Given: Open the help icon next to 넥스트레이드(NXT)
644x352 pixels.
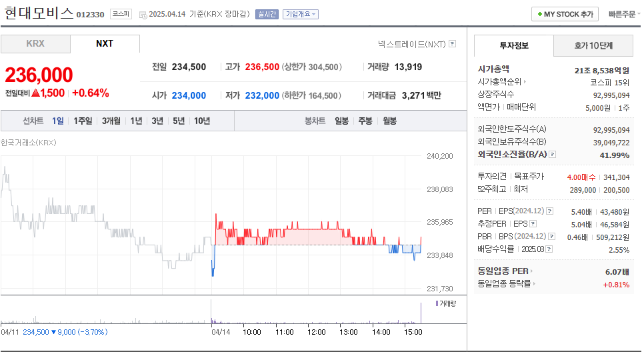Looking at the screenshot, I should tap(452, 43).
